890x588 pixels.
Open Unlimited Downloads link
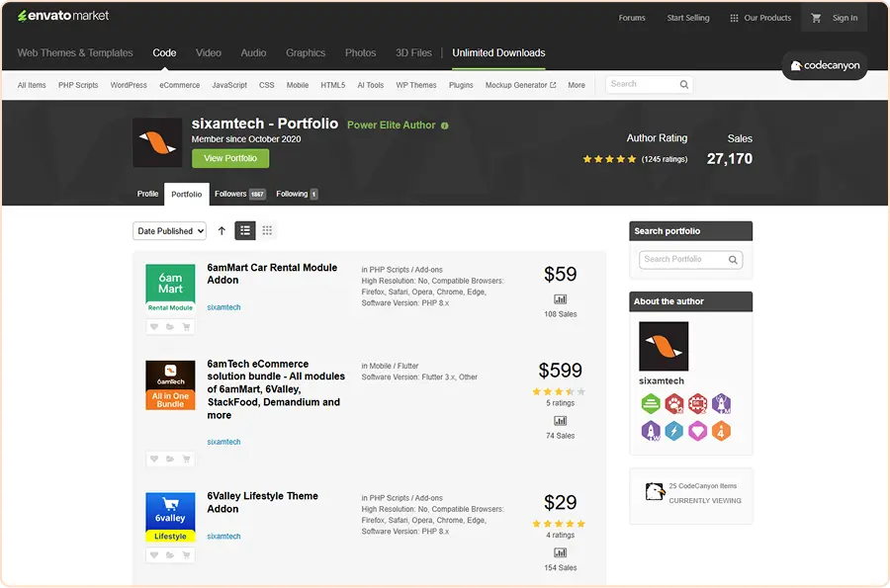pos(498,52)
